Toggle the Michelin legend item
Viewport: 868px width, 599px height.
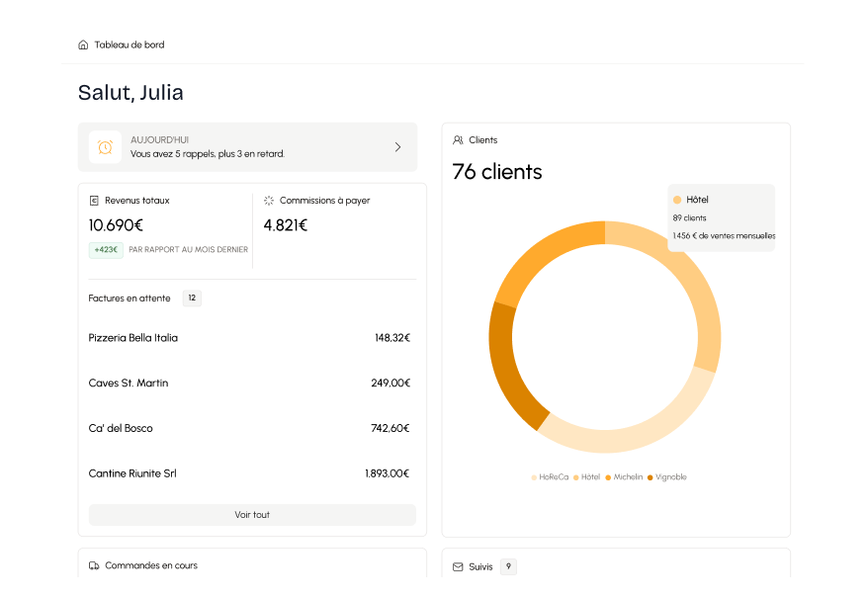(624, 477)
